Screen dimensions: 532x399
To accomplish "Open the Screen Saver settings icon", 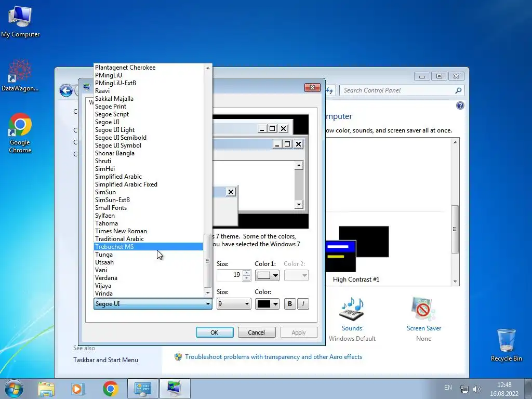I will pos(423,309).
